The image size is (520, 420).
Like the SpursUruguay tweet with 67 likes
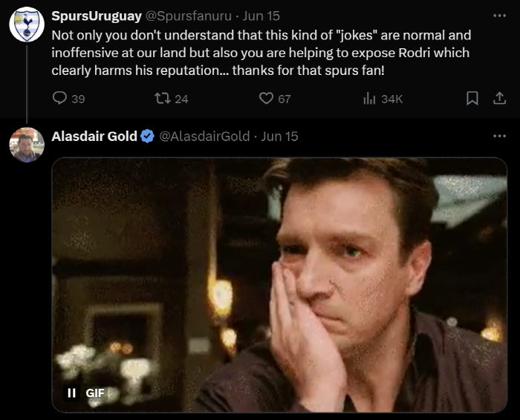[266, 98]
